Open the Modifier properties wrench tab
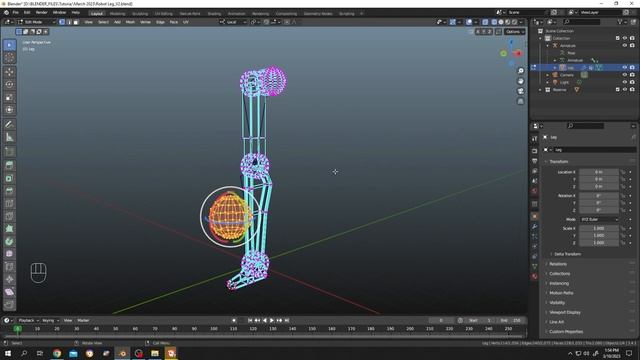The width and height of the screenshot is (640, 360). point(535,226)
